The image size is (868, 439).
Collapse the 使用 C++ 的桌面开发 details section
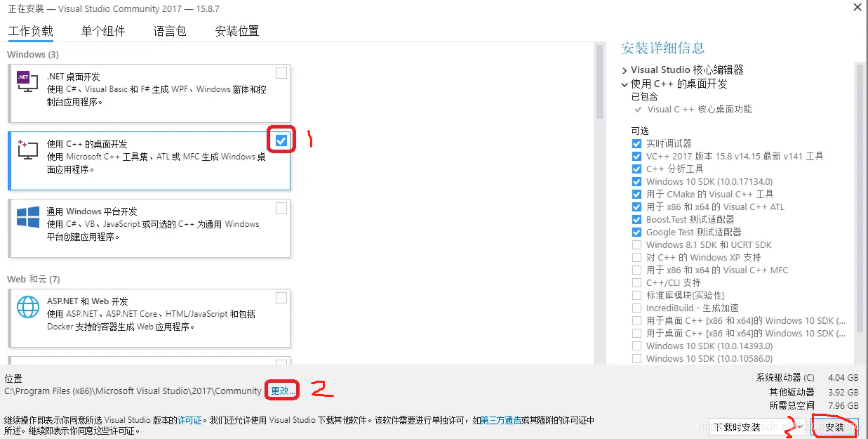625,84
